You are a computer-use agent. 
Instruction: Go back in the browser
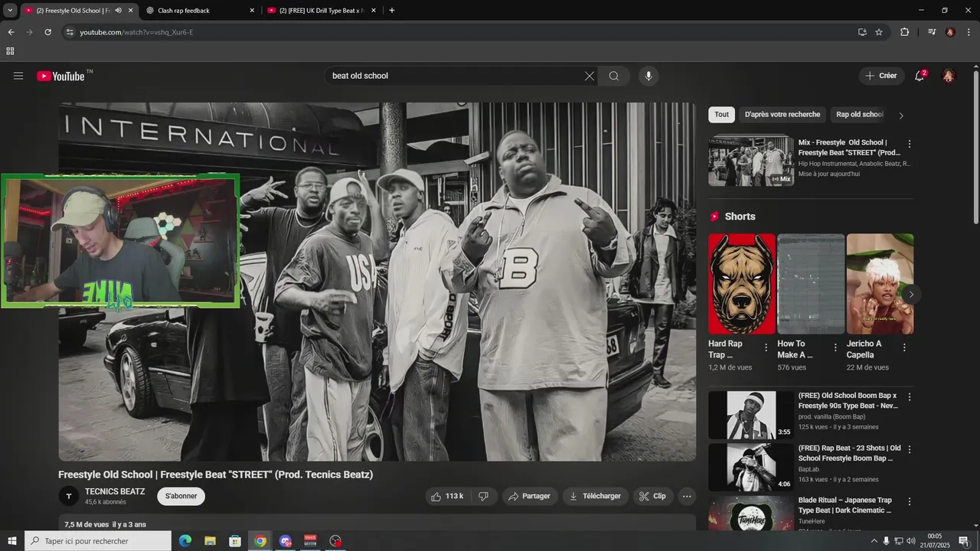[x=11, y=32]
